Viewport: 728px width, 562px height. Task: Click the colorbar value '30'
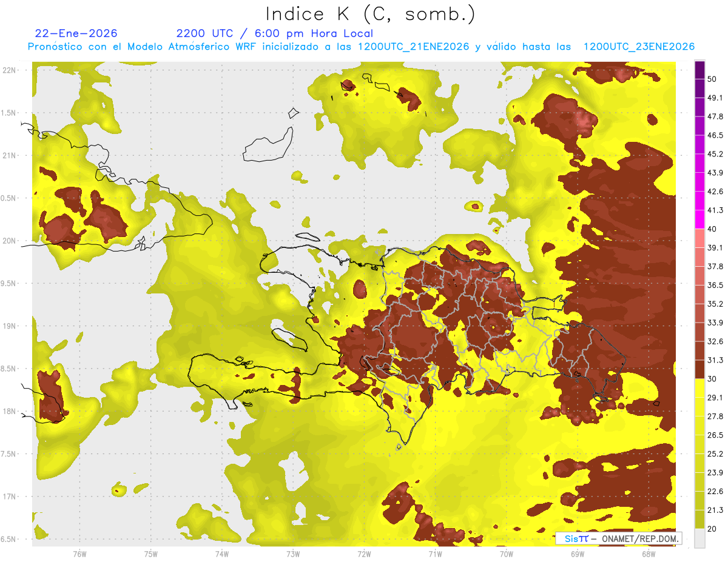[712, 378]
